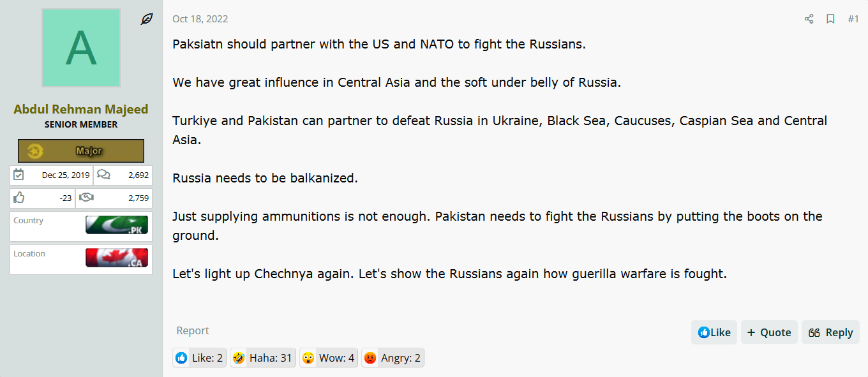Click the Canada location flag badge
Viewport: 868px width, 377px height.
click(x=117, y=258)
